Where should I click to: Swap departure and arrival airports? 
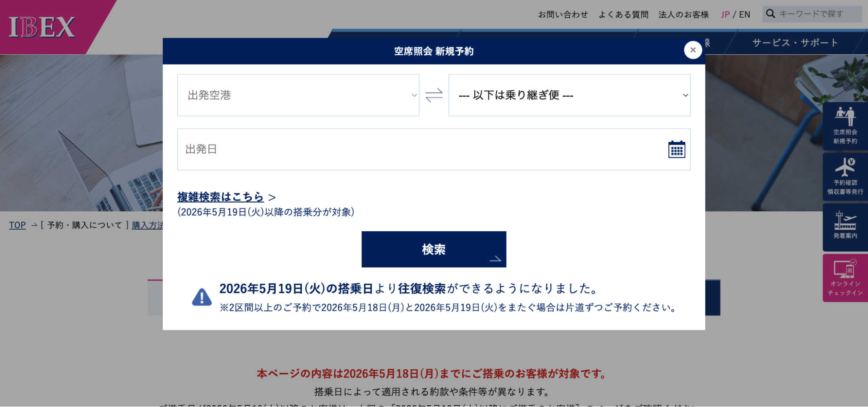click(x=434, y=95)
